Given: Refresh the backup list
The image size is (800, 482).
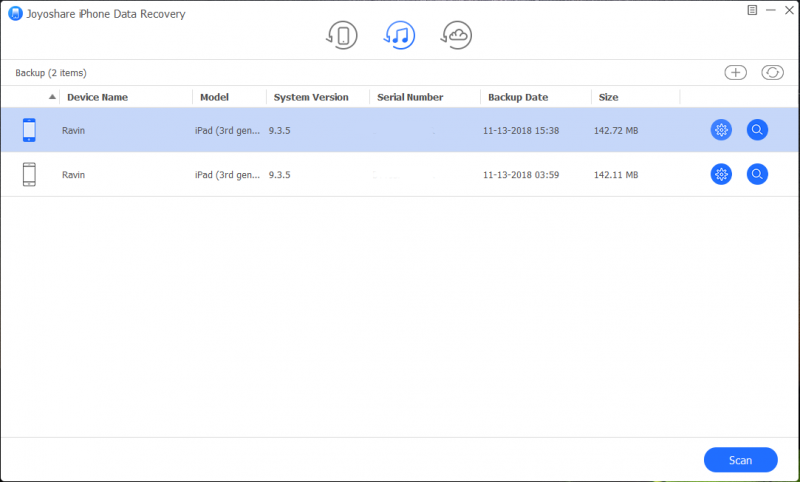Looking at the screenshot, I should click(x=772, y=73).
